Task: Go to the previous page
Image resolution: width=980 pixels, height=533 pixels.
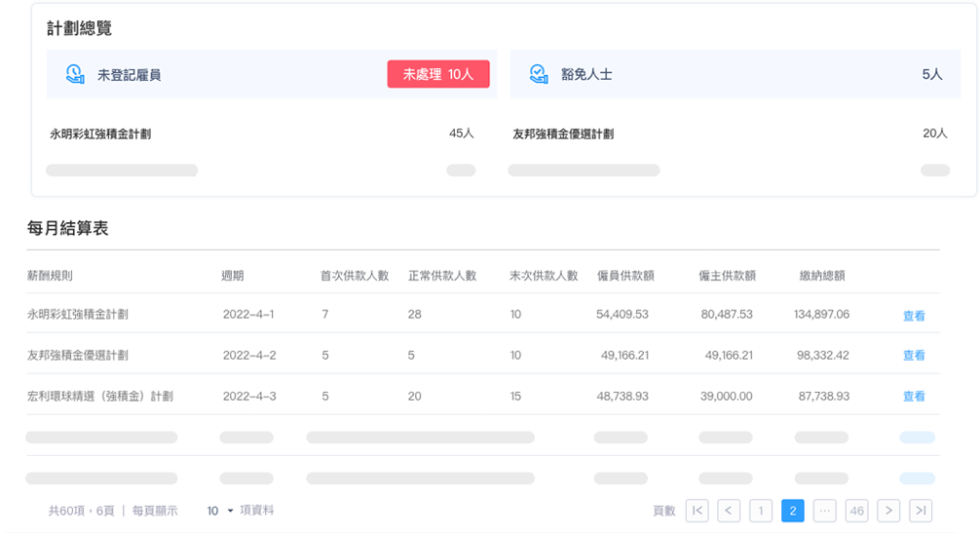Action: [x=729, y=511]
